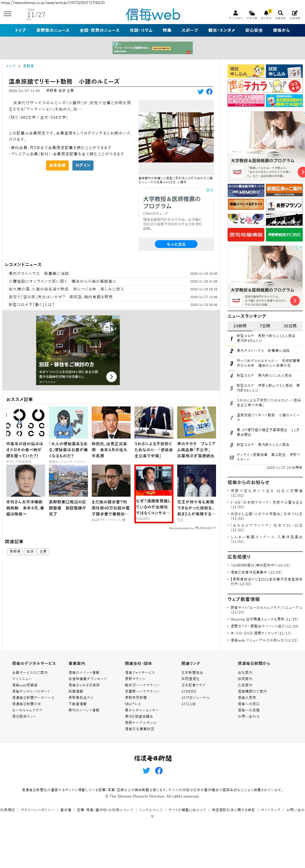Click the 経済 related tag
The width and height of the screenshot is (305, 868).
(x=30, y=552)
